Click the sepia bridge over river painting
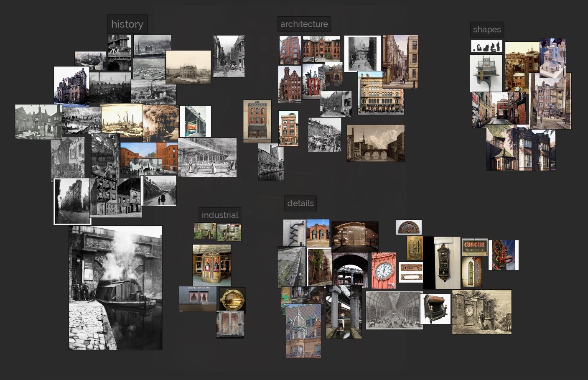588x380 pixels. click(375, 143)
